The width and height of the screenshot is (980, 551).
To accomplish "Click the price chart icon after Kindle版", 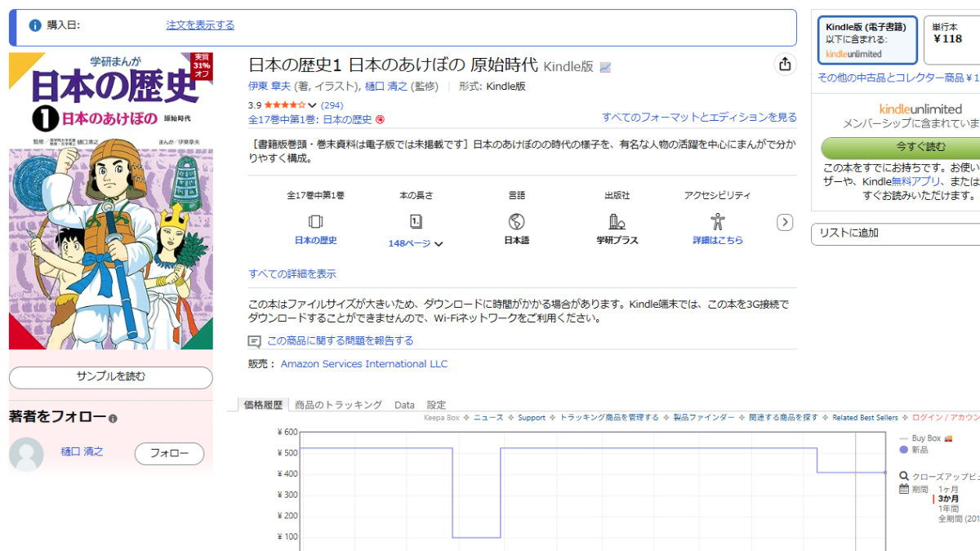I will pos(605,67).
